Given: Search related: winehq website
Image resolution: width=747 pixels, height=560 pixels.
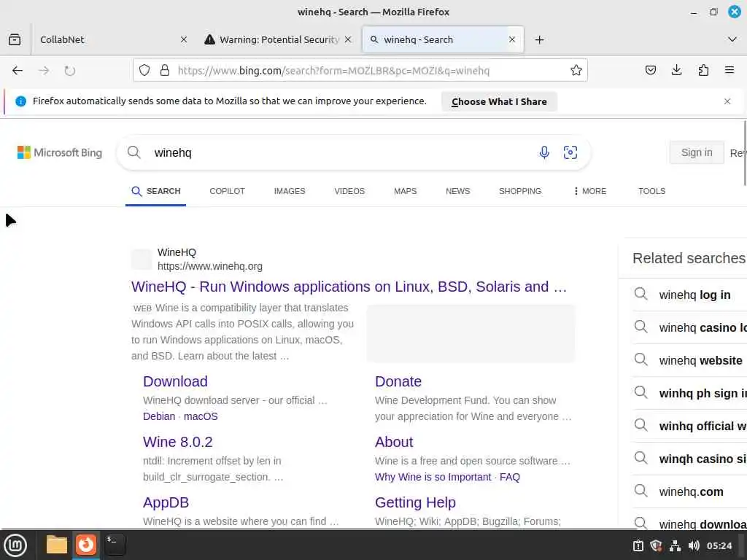Looking at the screenshot, I should pos(689,360).
